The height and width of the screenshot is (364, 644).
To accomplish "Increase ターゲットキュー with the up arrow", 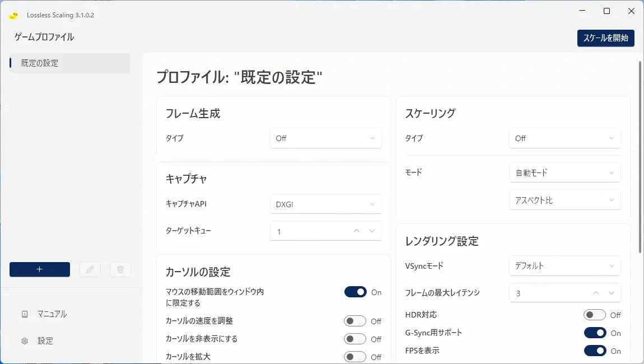I will 356,231.
